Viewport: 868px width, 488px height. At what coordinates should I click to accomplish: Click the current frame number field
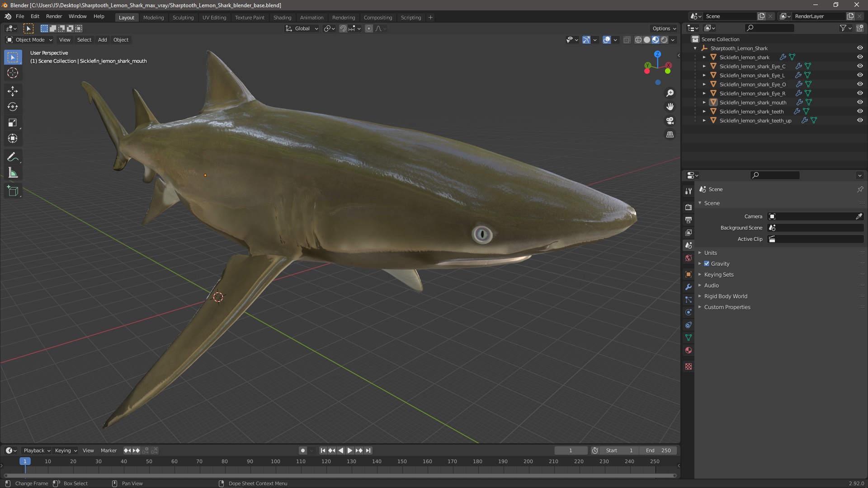click(571, 450)
